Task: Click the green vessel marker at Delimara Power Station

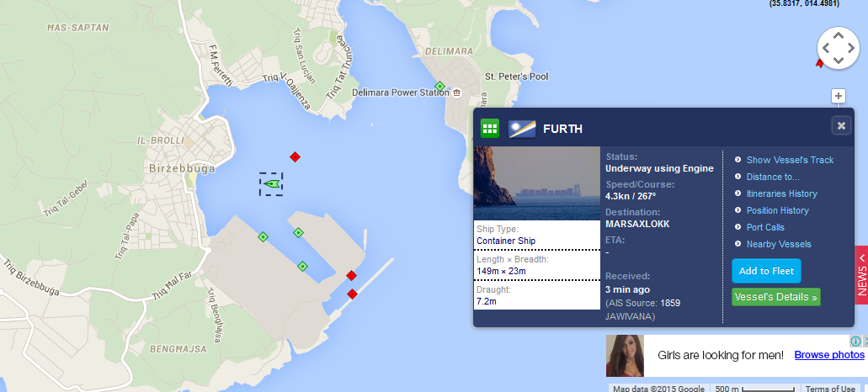Action: click(439, 87)
